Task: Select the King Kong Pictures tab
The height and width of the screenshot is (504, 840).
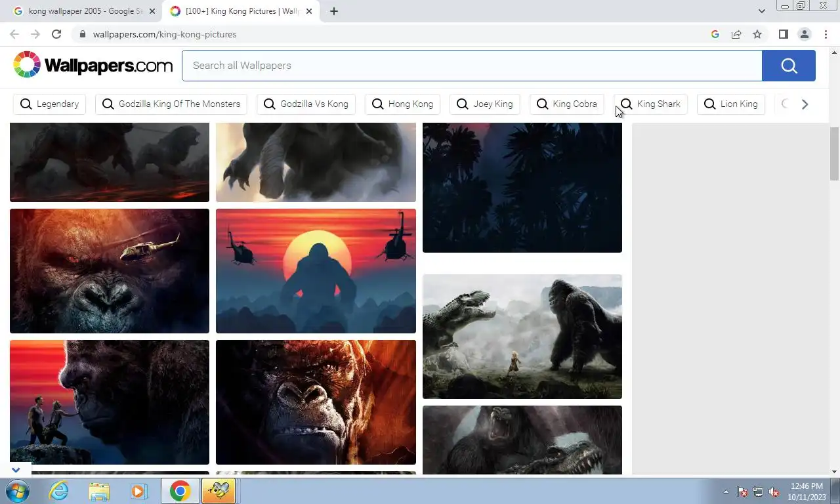Action: tap(241, 11)
